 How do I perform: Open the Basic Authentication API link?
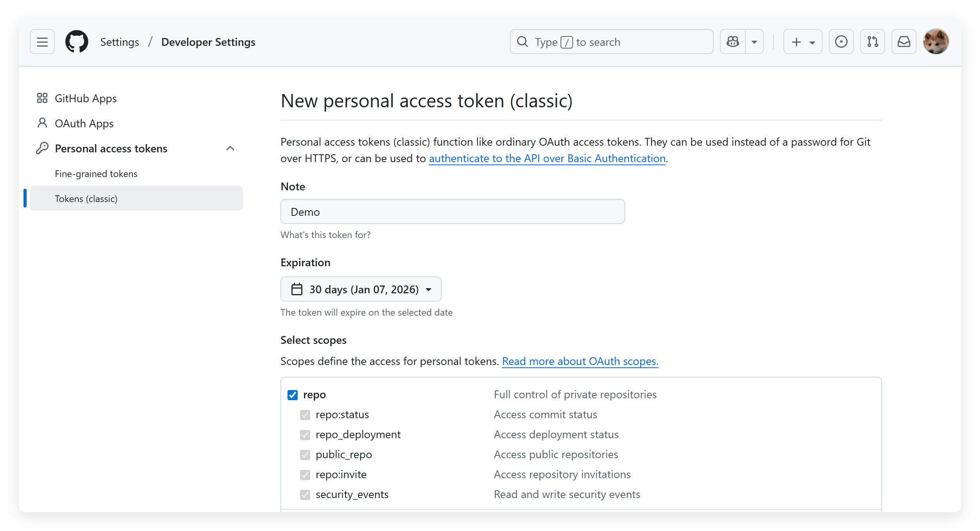547,159
